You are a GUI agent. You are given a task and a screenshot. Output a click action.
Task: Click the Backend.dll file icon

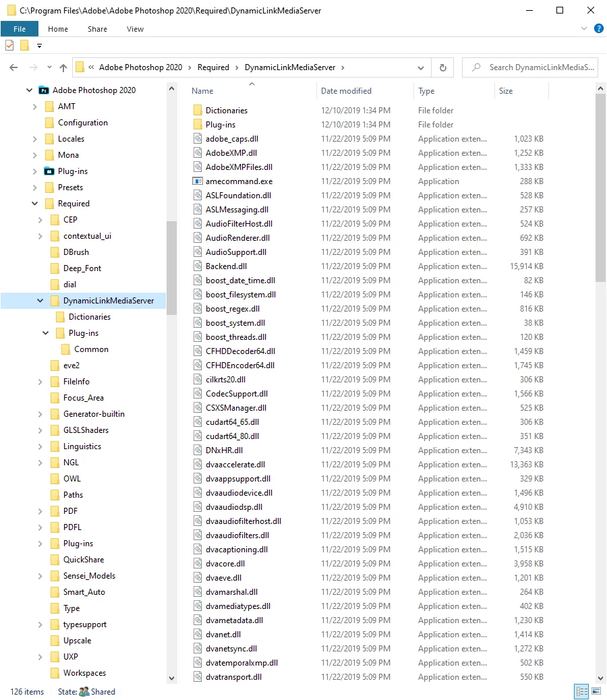(198, 266)
